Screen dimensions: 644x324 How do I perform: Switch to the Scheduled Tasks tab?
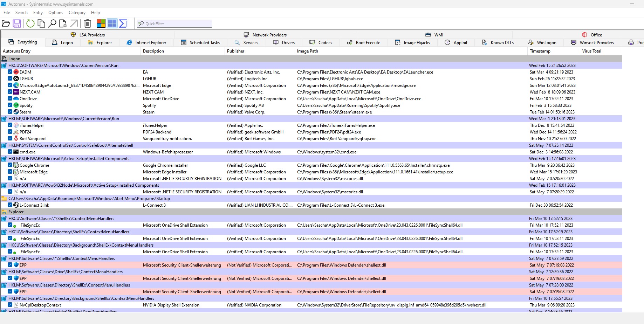point(200,43)
